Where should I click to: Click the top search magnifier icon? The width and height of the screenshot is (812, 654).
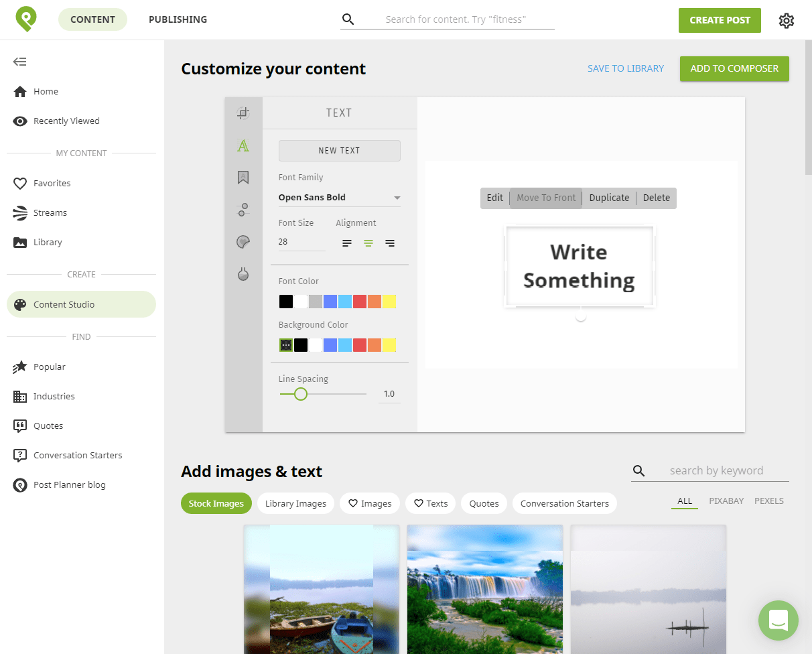click(348, 19)
